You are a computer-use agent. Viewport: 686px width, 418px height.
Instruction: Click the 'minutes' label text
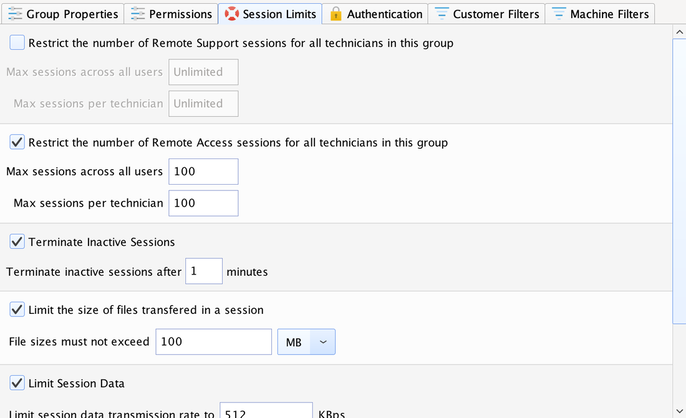coord(247,272)
